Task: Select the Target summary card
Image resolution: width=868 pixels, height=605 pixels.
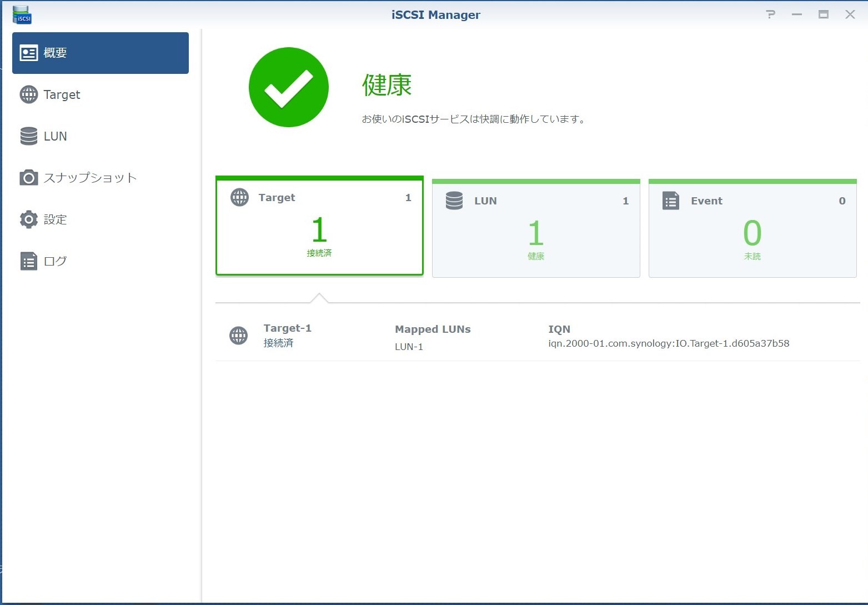Action: point(319,227)
